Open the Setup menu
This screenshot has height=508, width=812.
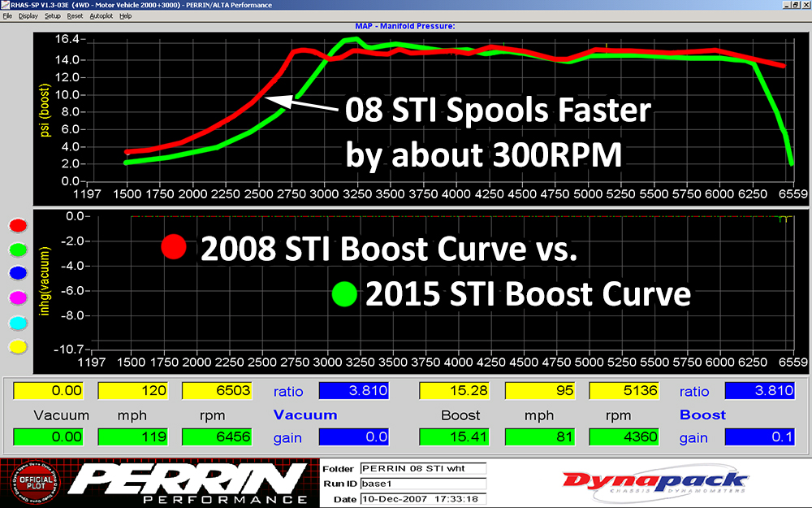coord(52,16)
